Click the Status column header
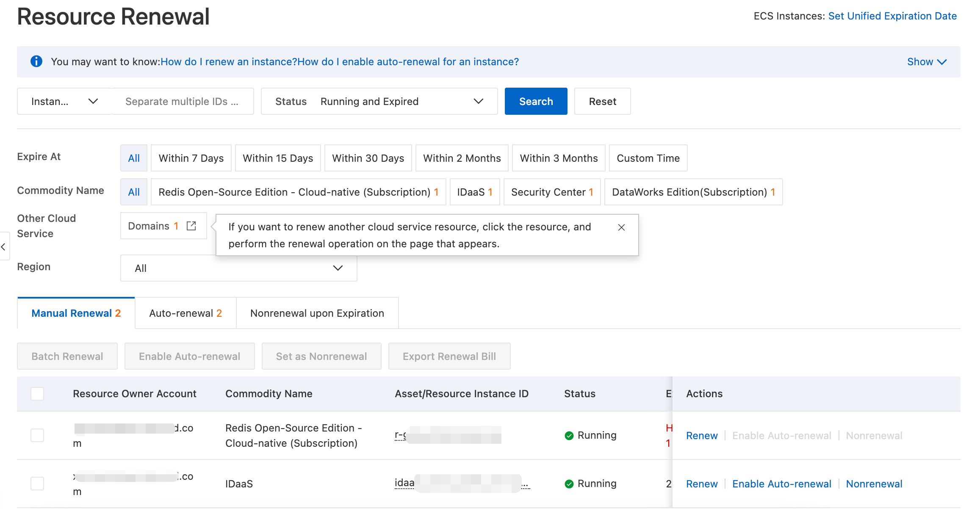The image size is (980, 509). point(580,394)
